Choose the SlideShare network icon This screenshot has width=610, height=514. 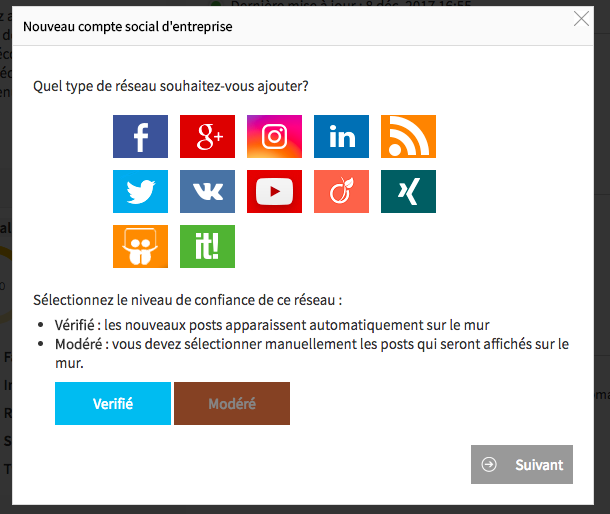(140, 246)
